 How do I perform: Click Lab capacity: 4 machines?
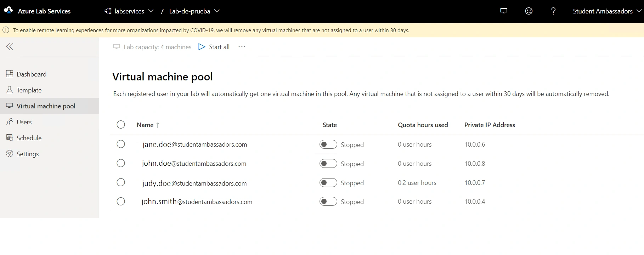(x=152, y=47)
